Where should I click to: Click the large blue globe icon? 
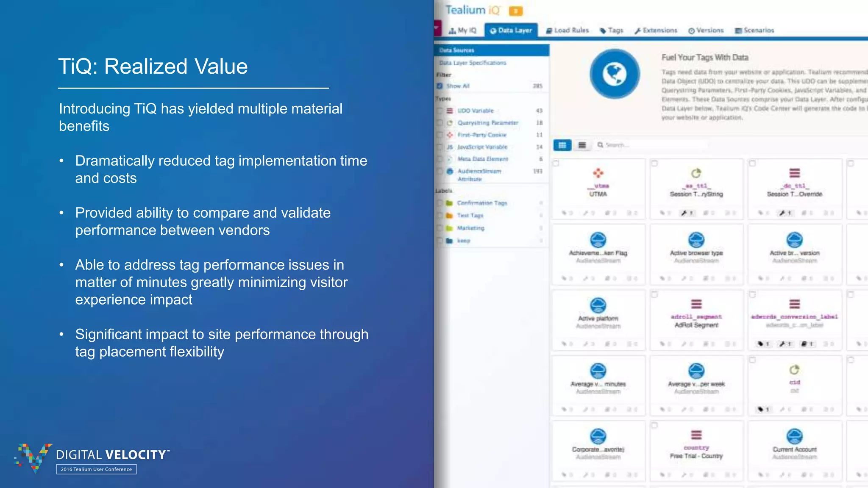615,74
